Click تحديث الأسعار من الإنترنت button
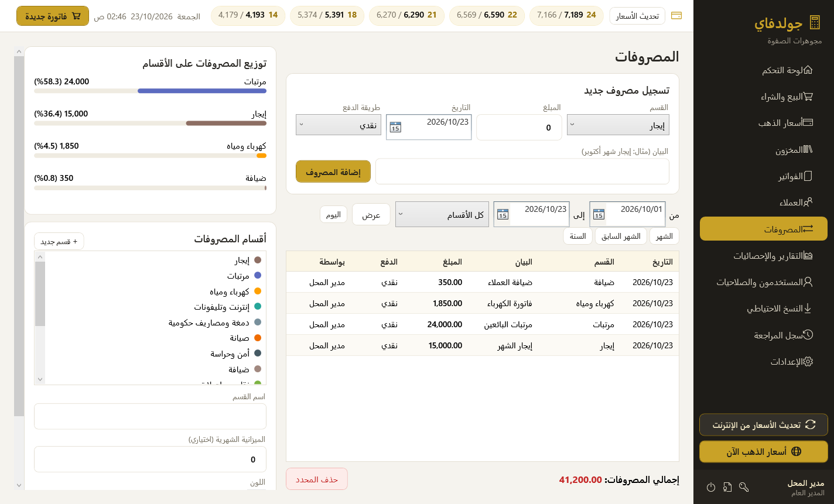Screen dimensions: 834x504 click(x=764, y=425)
